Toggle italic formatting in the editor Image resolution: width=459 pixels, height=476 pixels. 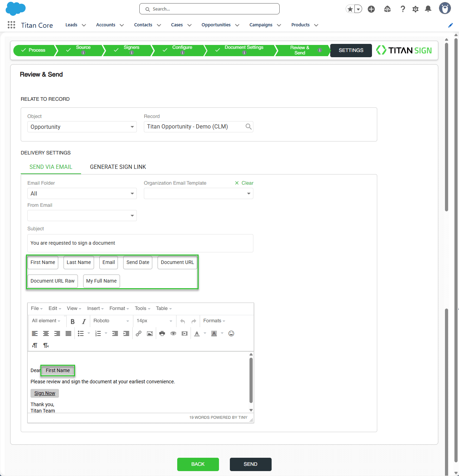(84, 321)
